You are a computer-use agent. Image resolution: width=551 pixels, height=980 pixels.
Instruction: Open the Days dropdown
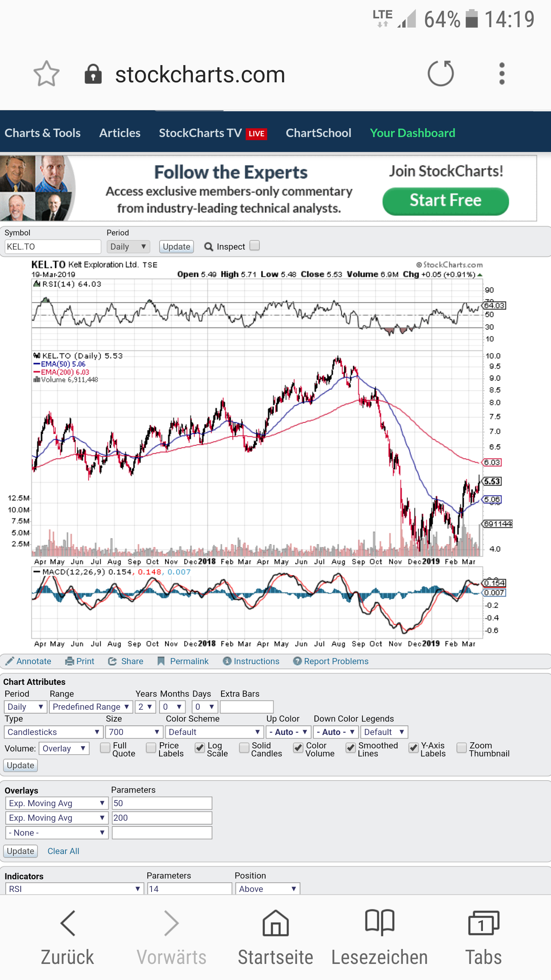coord(205,707)
